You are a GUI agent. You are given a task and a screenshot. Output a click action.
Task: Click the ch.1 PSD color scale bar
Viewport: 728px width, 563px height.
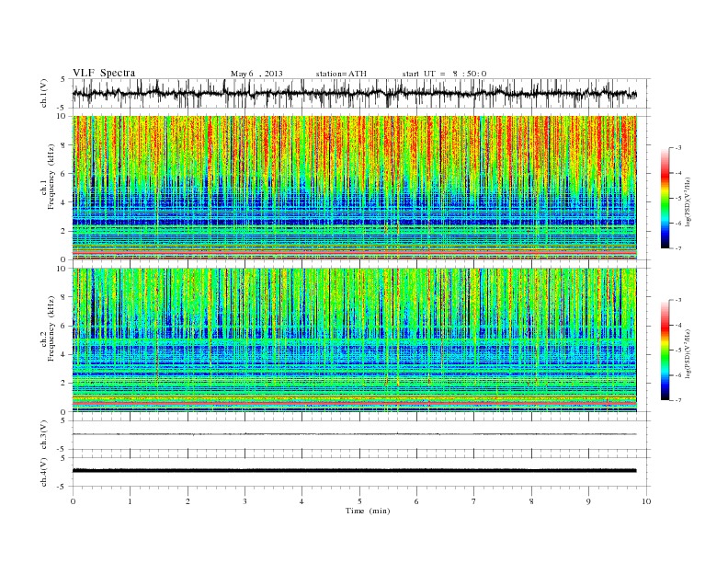point(665,198)
